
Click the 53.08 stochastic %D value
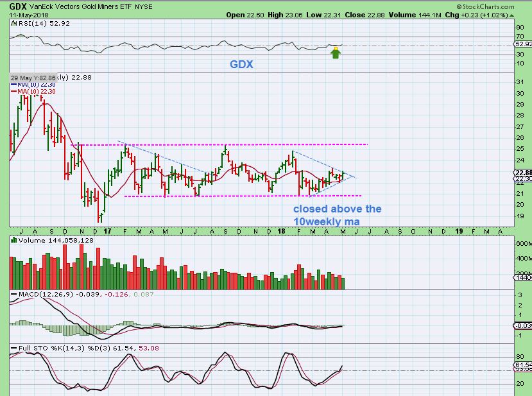coord(149,348)
